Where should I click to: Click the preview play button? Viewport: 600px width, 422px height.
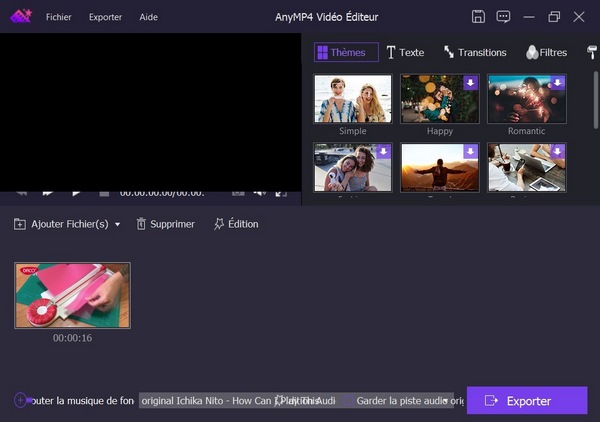[x=76, y=193]
